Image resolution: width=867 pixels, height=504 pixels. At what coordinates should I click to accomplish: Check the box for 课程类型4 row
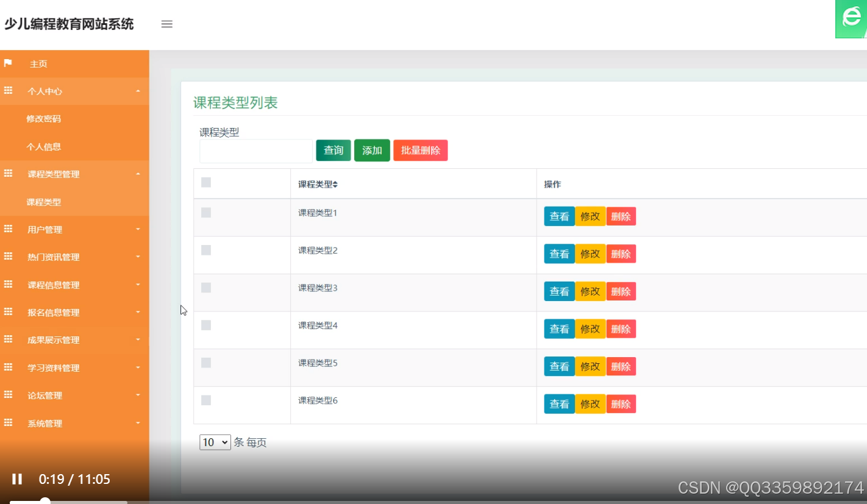(x=206, y=325)
